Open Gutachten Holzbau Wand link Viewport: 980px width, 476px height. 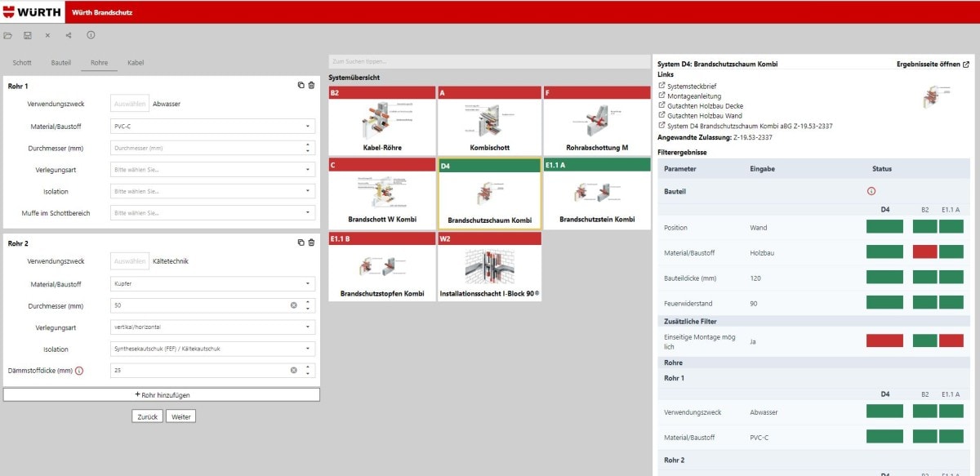706,116
